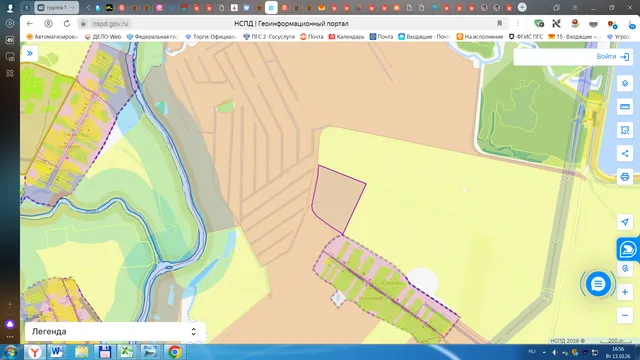Go back with browser back arrow
Viewport: 640px width, 360px height.
pos(30,24)
